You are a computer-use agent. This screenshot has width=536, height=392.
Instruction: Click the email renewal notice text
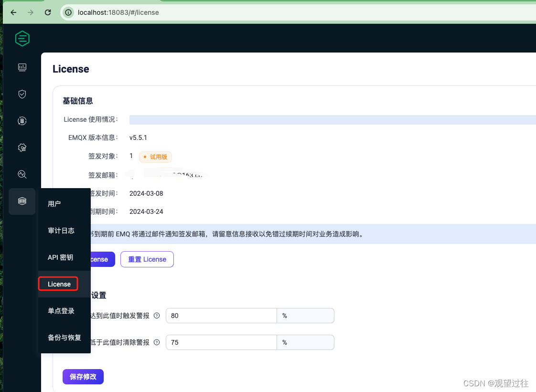pos(228,234)
